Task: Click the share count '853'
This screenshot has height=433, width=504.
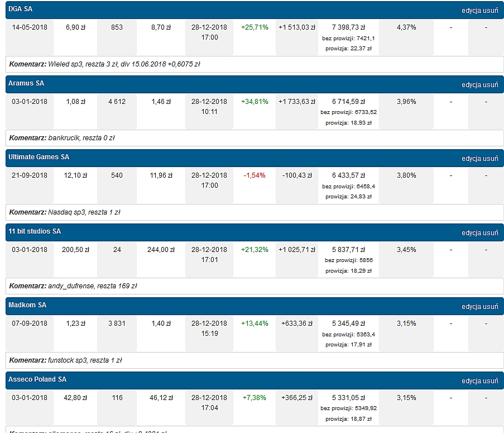Action: [117, 27]
